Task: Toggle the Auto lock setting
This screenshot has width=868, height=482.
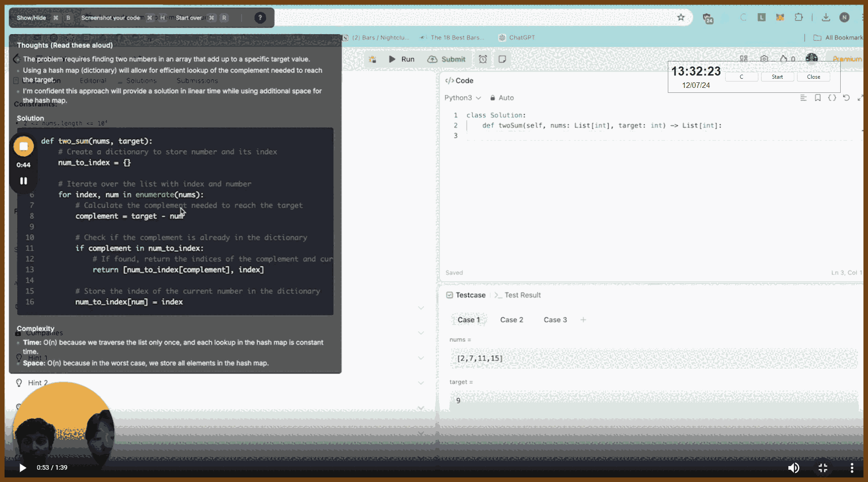Action: click(x=502, y=98)
